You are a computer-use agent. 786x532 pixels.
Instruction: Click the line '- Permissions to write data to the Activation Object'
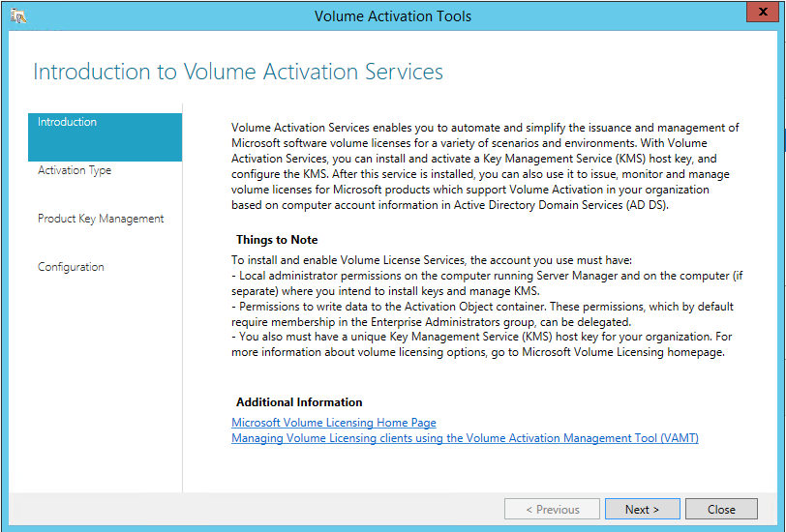482,306
